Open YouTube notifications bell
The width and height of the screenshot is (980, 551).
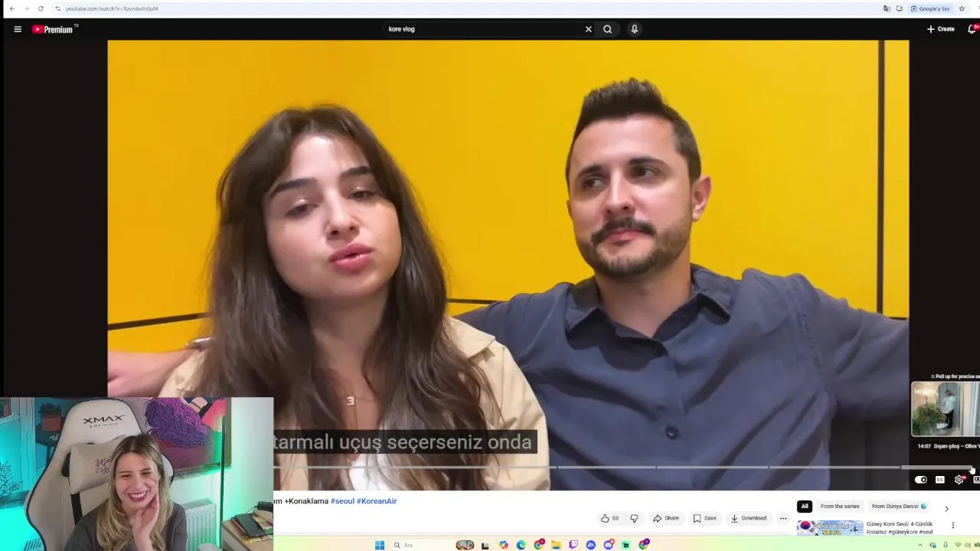(x=972, y=29)
